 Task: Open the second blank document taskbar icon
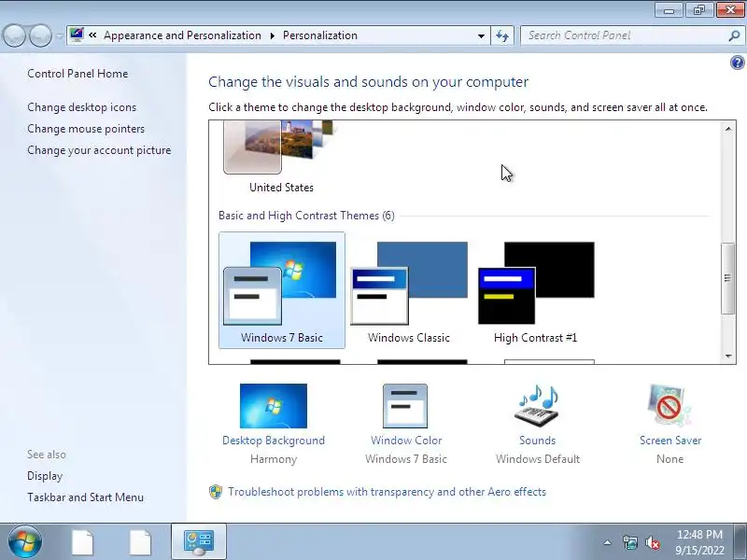click(141, 542)
